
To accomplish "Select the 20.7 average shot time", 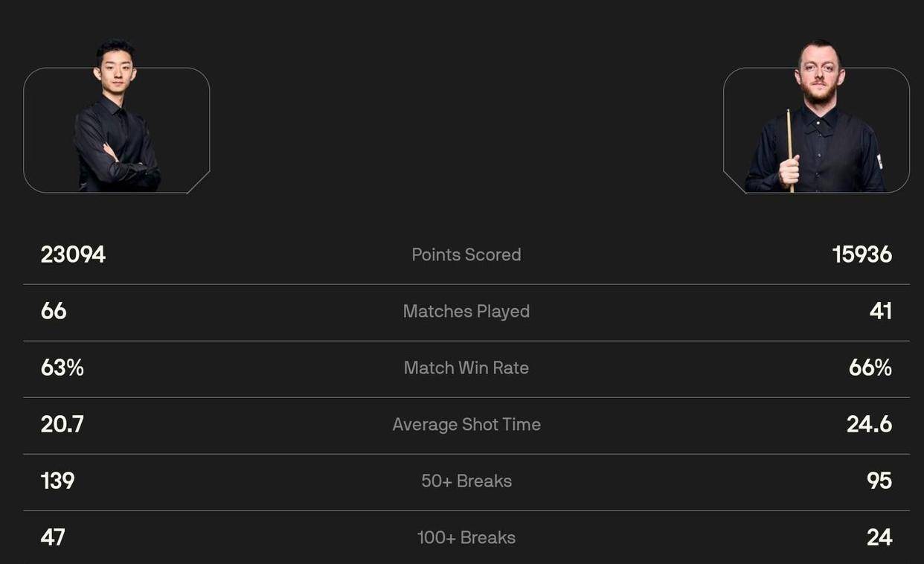I will click(x=62, y=424).
